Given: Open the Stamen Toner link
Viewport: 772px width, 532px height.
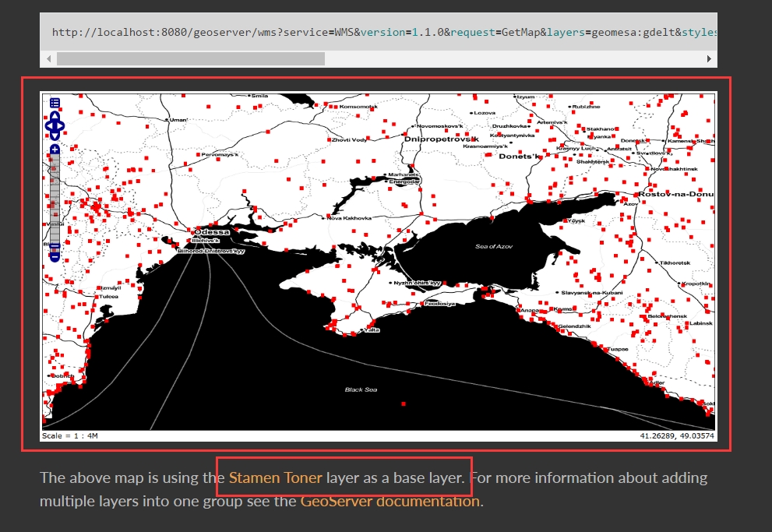Looking at the screenshot, I should 275,477.
